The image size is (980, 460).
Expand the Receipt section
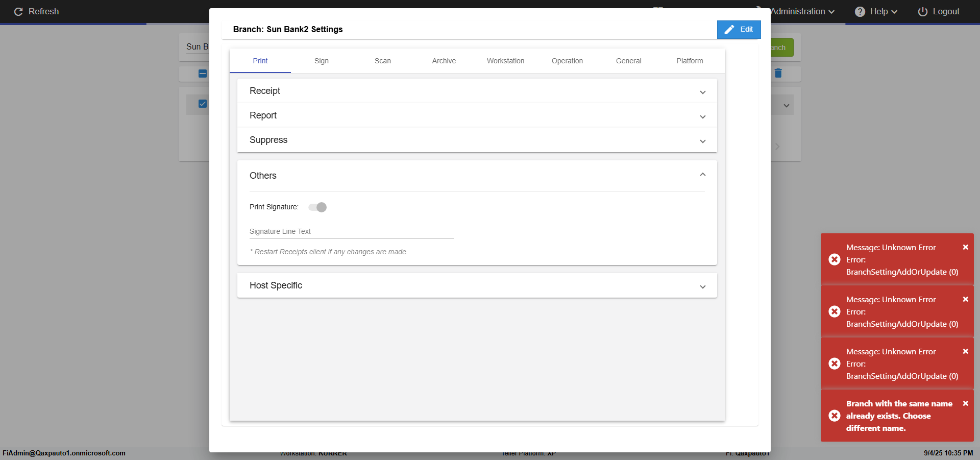[477, 91]
